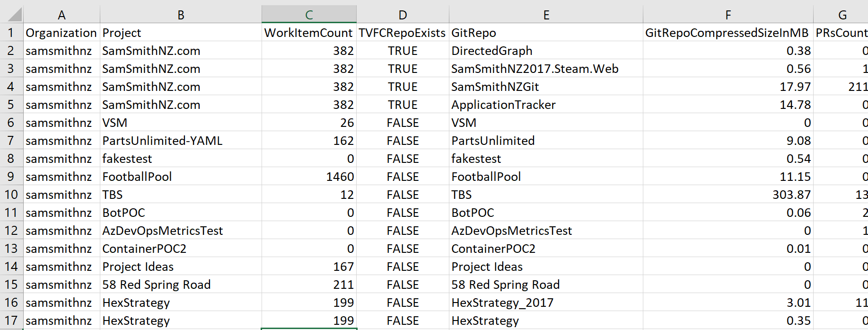
Task: Select the 17.97 size cell
Action: 728,87
